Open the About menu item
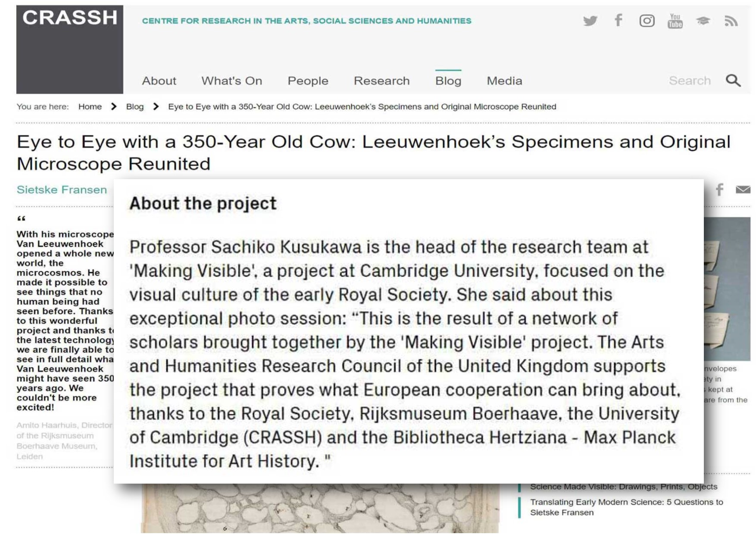 159,81
